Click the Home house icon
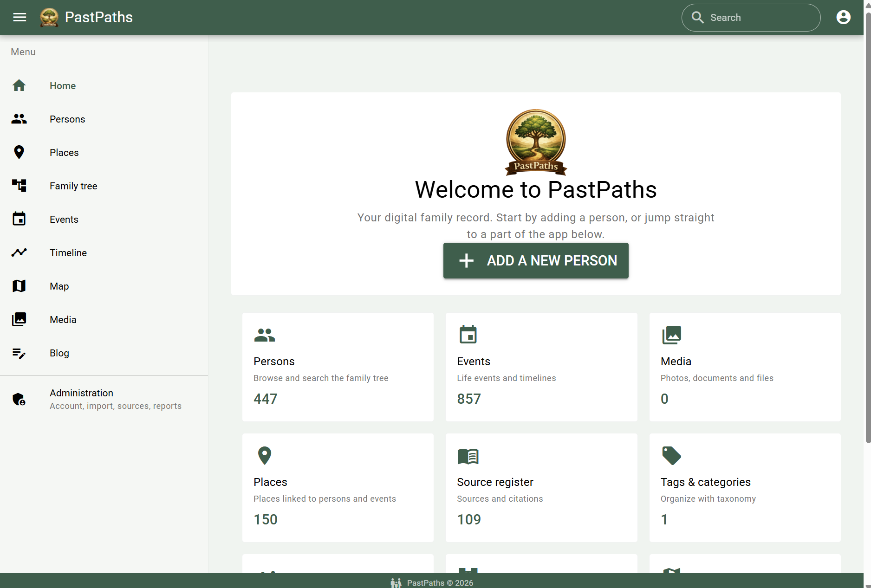Screen dimensions: 871x588 tap(19, 85)
